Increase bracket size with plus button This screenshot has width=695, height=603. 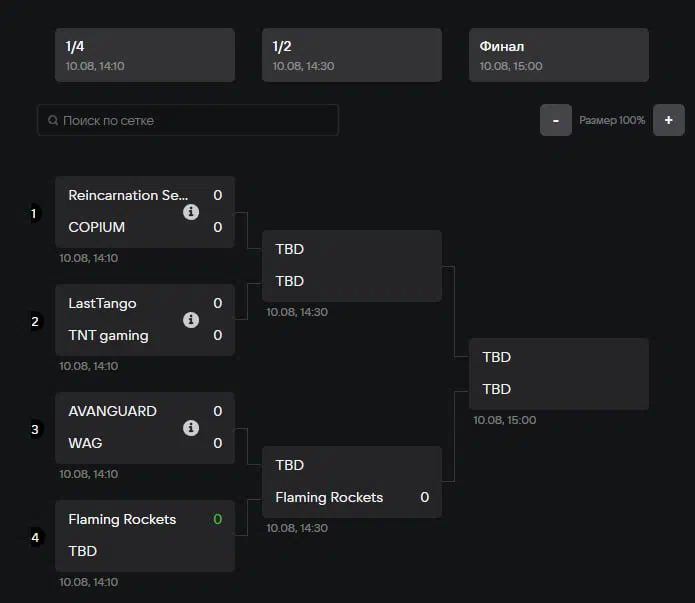point(668,120)
